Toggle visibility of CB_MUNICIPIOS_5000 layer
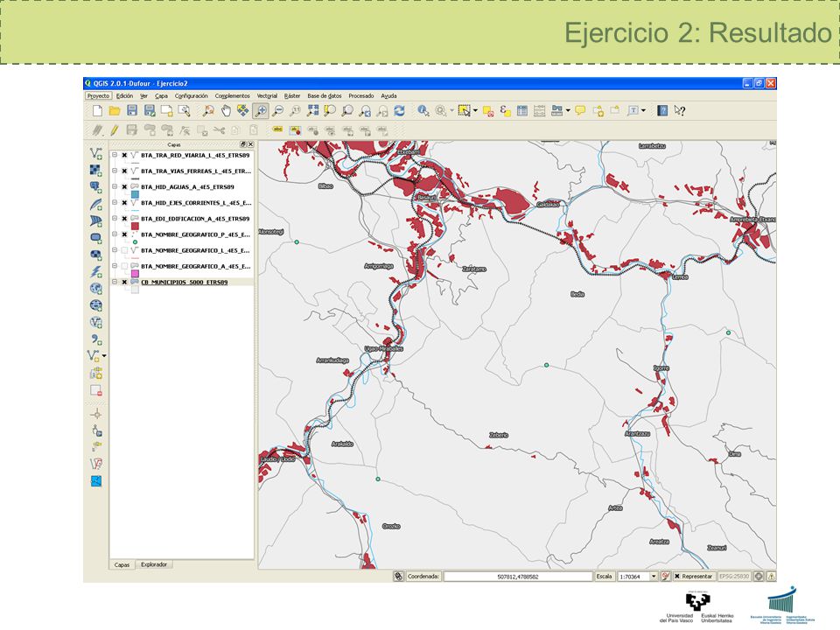 [124, 283]
